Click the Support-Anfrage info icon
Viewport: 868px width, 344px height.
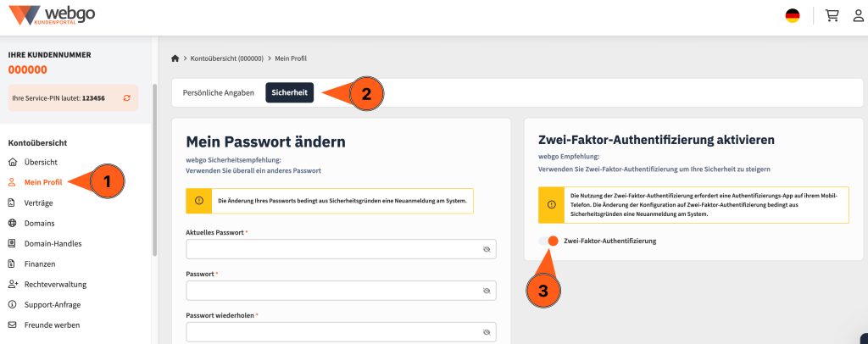click(x=12, y=305)
